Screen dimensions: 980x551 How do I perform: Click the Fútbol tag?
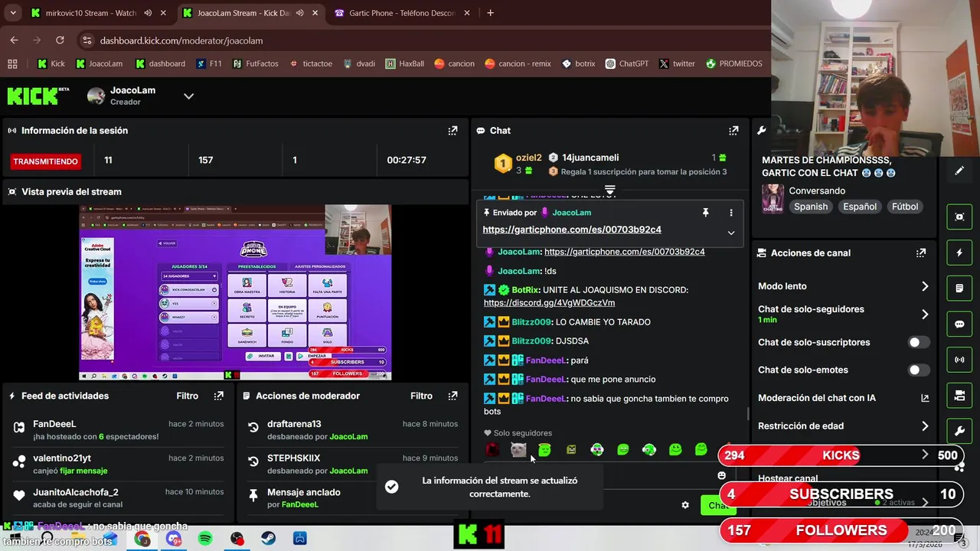click(x=904, y=207)
